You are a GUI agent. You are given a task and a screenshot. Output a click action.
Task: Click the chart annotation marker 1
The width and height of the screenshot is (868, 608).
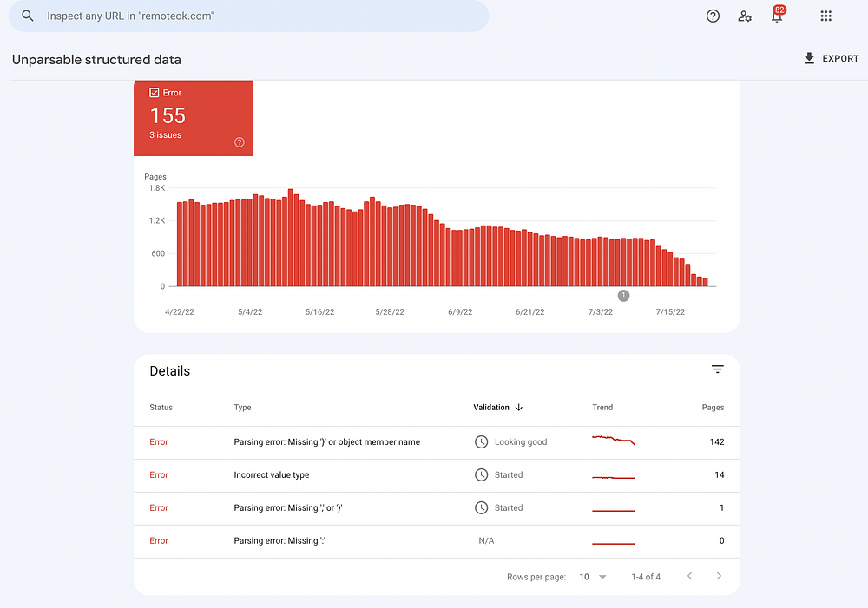[x=623, y=296]
